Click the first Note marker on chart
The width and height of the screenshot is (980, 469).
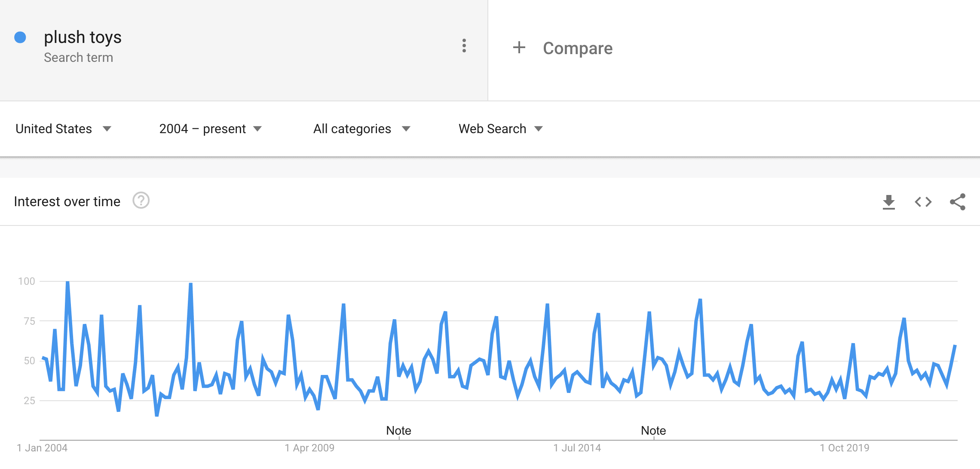[x=398, y=431]
